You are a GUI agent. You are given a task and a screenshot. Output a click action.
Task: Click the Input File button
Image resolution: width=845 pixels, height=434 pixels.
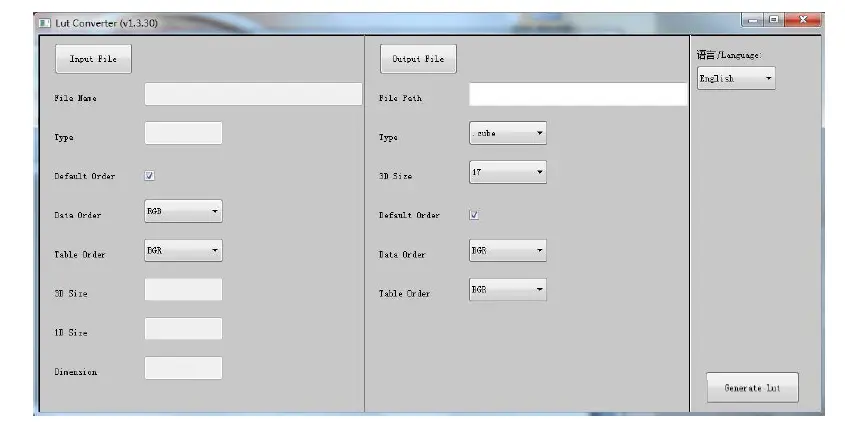point(93,59)
